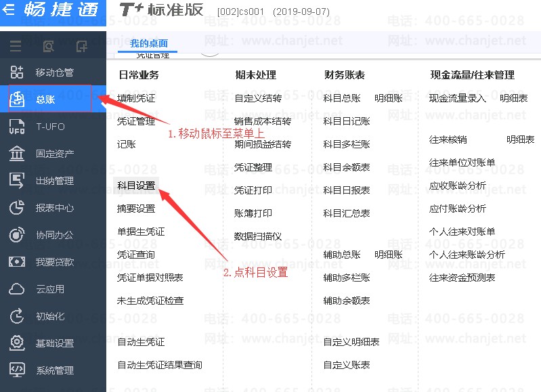
Task: Click the 出纳管理 cashier icon
Action: coord(16,181)
